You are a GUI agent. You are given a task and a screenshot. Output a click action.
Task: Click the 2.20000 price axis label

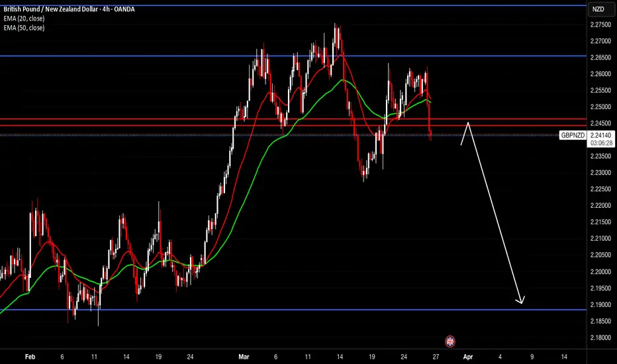(600, 271)
